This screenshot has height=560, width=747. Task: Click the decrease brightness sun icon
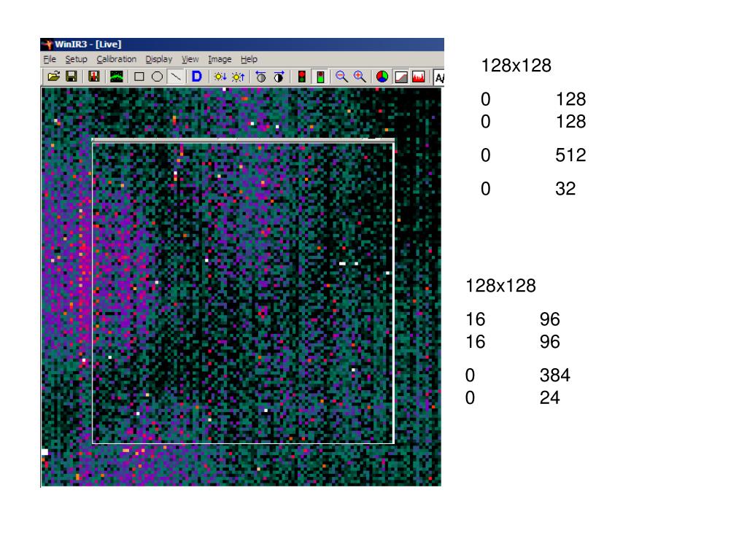(x=220, y=77)
